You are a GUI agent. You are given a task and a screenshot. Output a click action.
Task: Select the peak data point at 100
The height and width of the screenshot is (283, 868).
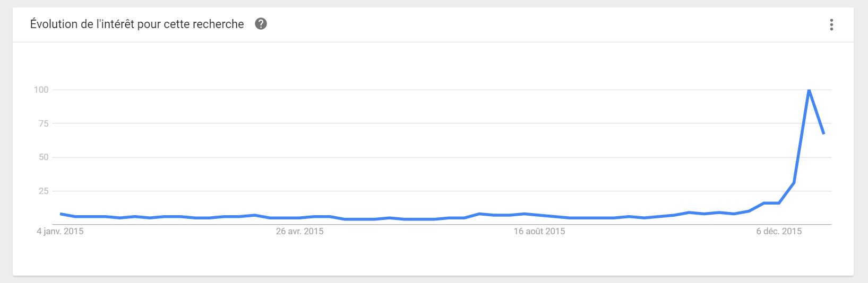pos(809,90)
